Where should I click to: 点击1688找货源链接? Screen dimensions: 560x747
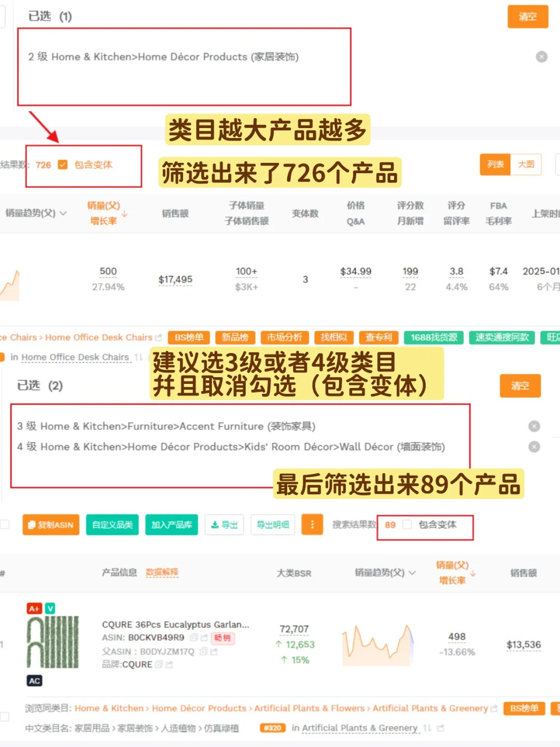point(433,337)
